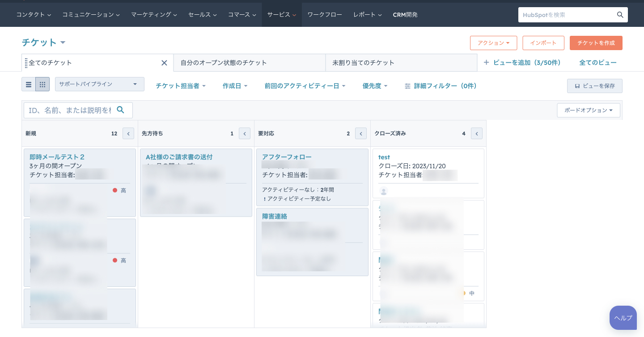Viewport: 644px width, 337px height.
Task: Open the 優先度 filter
Action: 375,86
